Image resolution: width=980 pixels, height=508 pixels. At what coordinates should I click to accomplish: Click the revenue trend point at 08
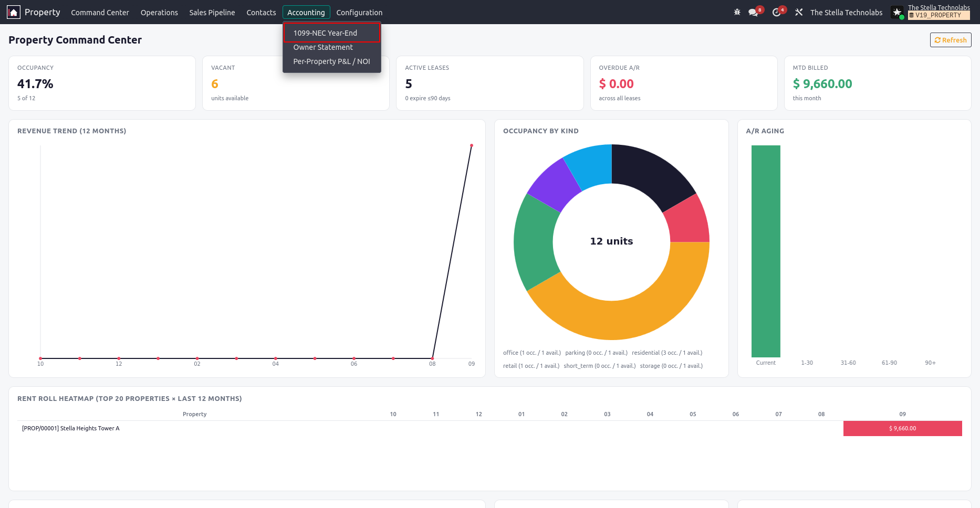tap(432, 358)
